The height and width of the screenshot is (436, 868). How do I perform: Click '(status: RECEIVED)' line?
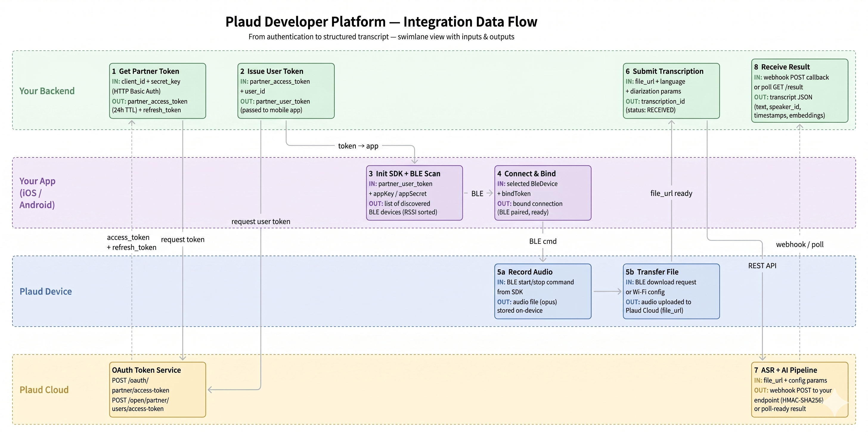point(650,110)
